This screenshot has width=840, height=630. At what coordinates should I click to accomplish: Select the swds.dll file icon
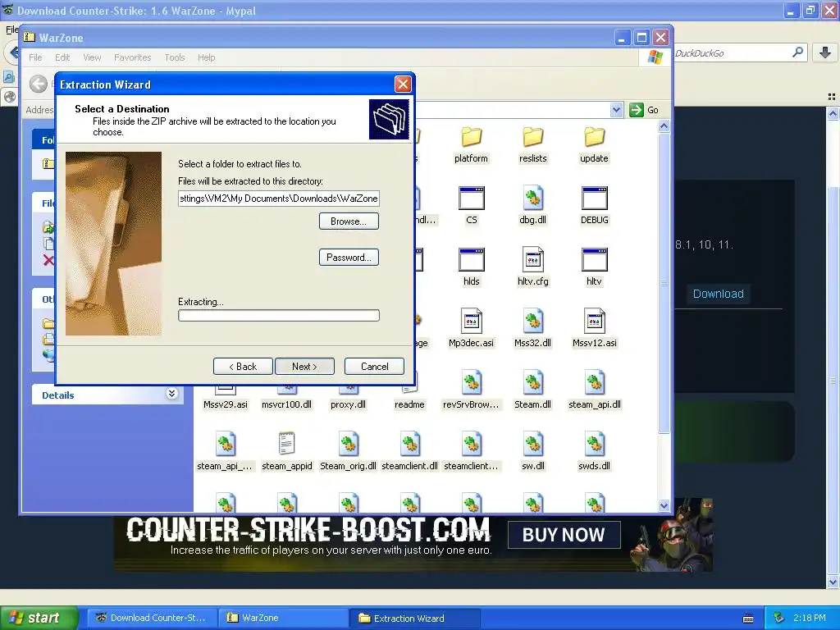pyautogui.click(x=594, y=444)
